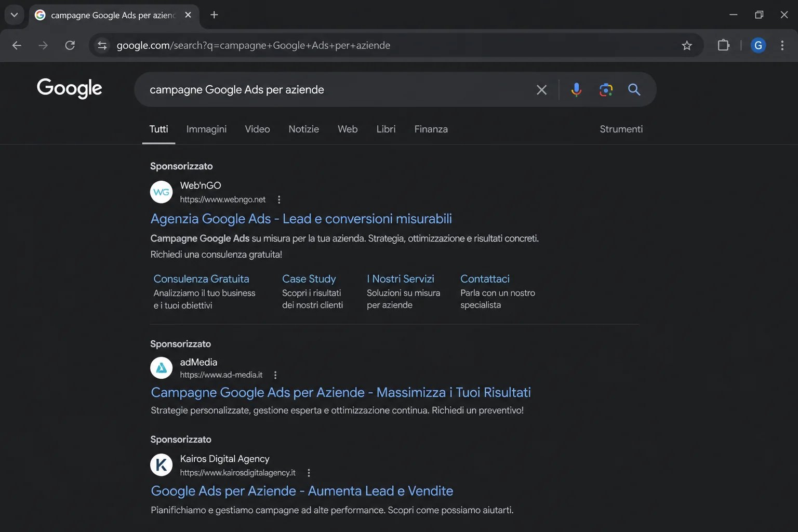Switch to the Web tab
The height and width of the screenshot is (532, 798).
coord(348,129)
